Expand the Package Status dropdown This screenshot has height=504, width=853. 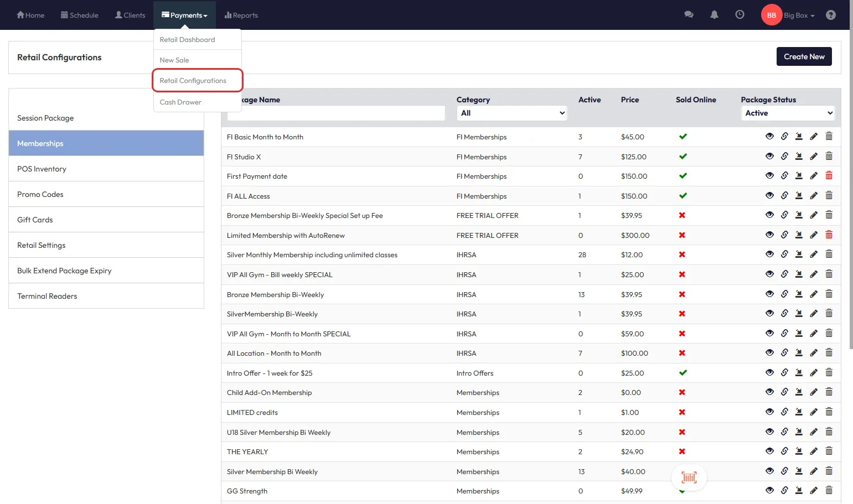pos(788,113)
